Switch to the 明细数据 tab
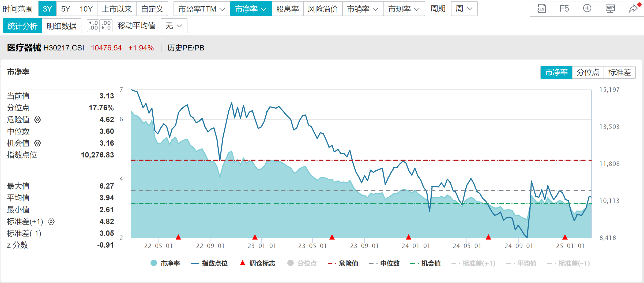This screenshot has height=283, width=644. coord(62,26)
